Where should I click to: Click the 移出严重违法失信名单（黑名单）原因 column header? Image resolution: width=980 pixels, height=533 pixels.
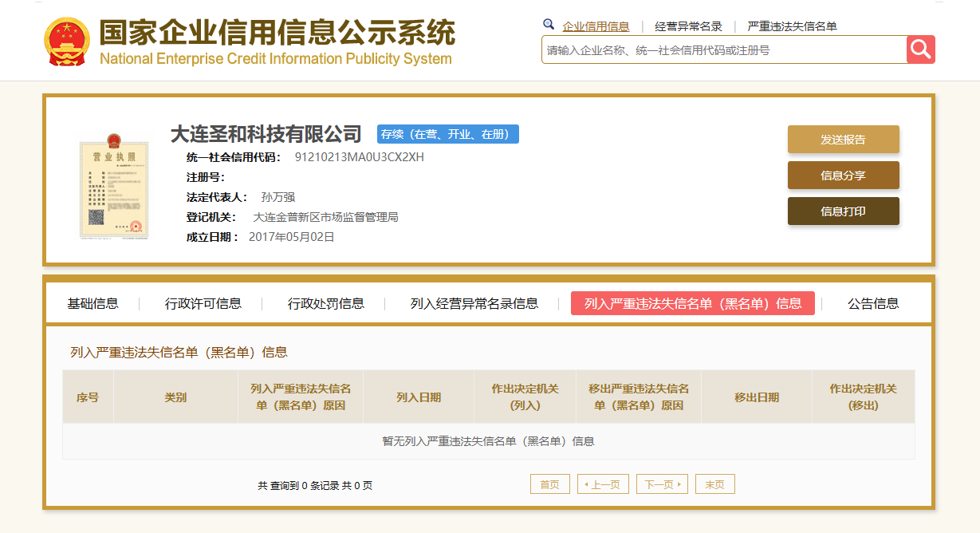(639, 397)
